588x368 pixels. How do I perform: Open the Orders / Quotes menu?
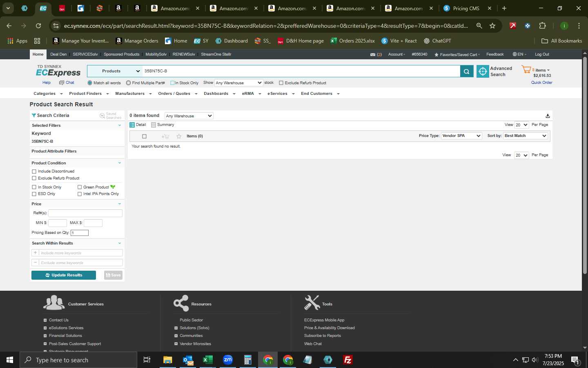(x=177, y=94)
